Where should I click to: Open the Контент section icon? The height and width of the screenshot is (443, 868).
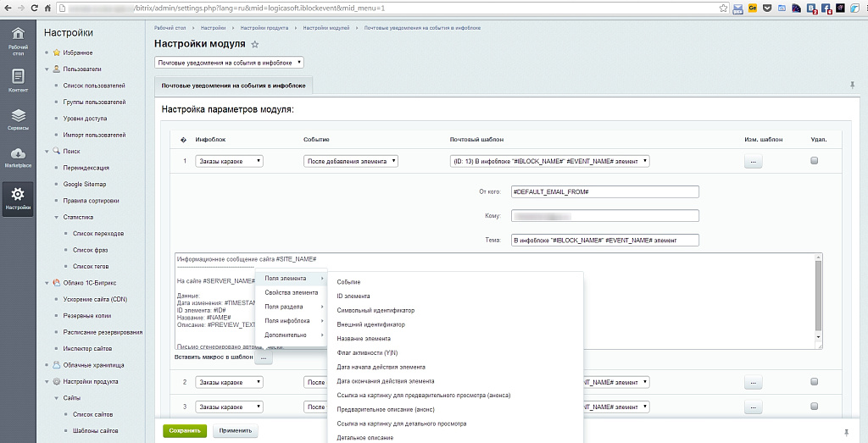[18, 80]
